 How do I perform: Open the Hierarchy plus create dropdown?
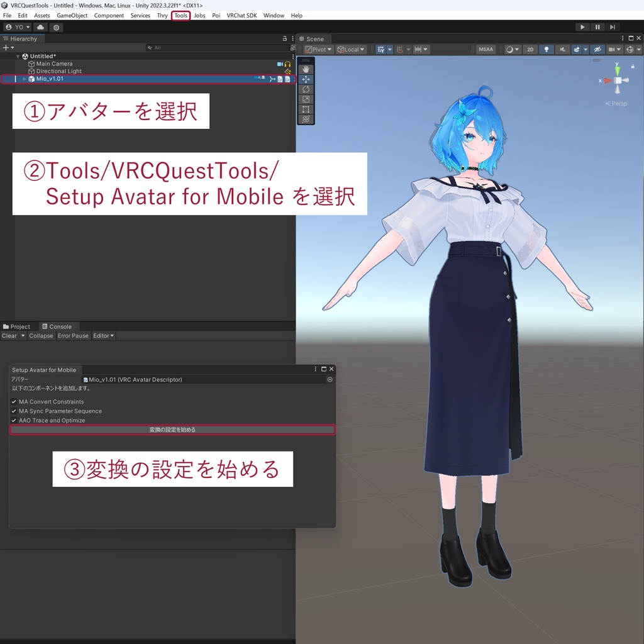click(8, 48)
